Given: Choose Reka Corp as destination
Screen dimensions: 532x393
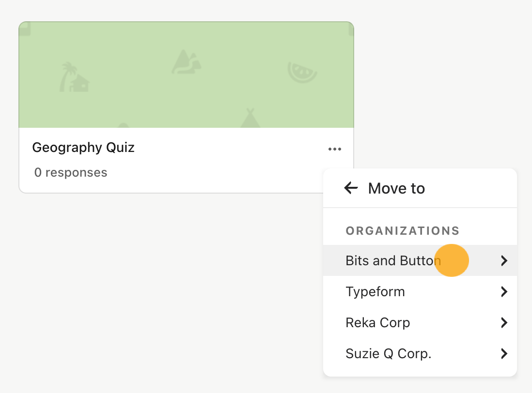Looking at the screenshot, I should 420,322.
